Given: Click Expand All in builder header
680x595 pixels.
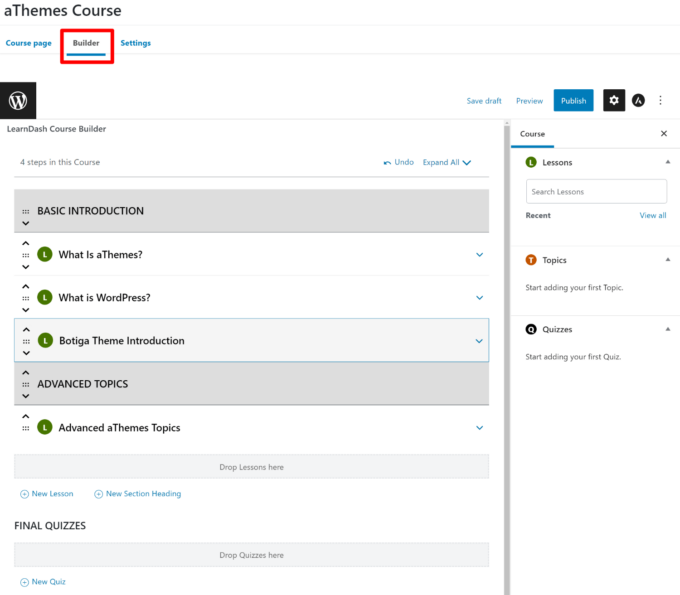Looking at the screenshot, I should tap(447, 162).
